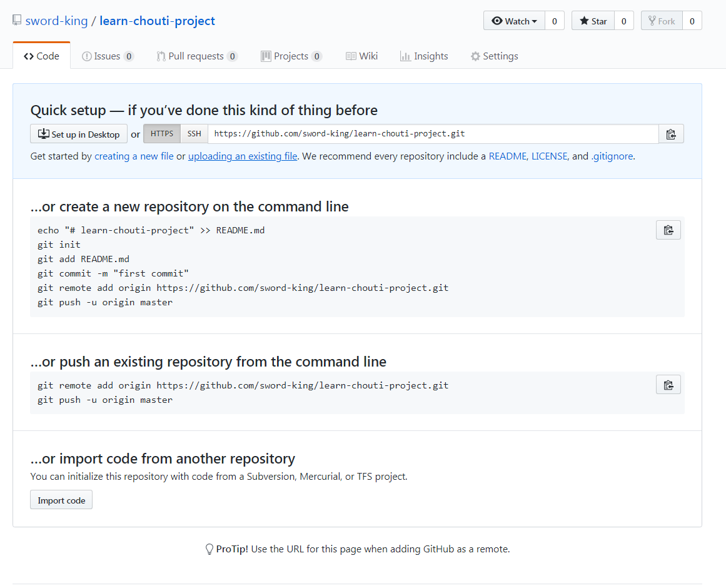Screen dimensions: 726x588
Task: Copy the quick setup repository URL
Action: pos(671,134)
